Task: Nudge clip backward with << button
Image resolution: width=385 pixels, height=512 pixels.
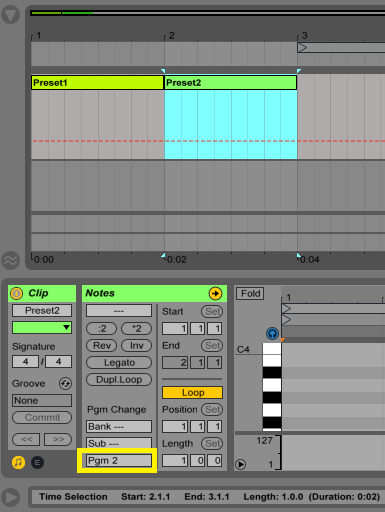Action: point(26,439)
